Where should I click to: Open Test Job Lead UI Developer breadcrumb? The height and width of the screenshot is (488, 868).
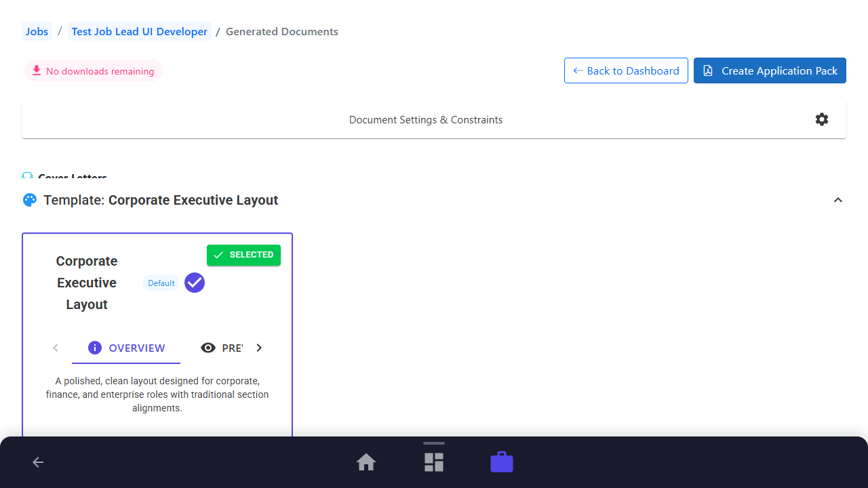pyautogui.click(x=140, y=31)
